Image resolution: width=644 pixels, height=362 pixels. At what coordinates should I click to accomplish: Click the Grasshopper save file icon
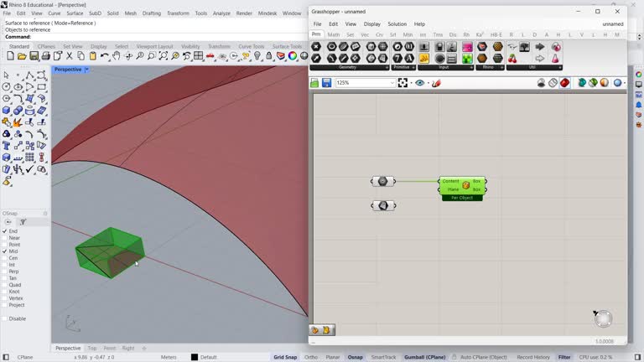326,83
